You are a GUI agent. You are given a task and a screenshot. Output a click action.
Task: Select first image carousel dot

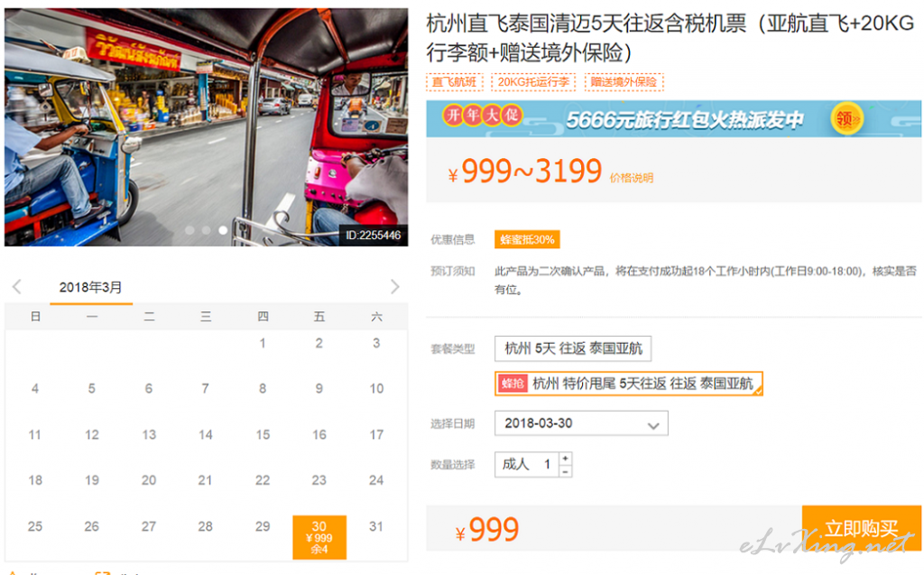(189, 230)
